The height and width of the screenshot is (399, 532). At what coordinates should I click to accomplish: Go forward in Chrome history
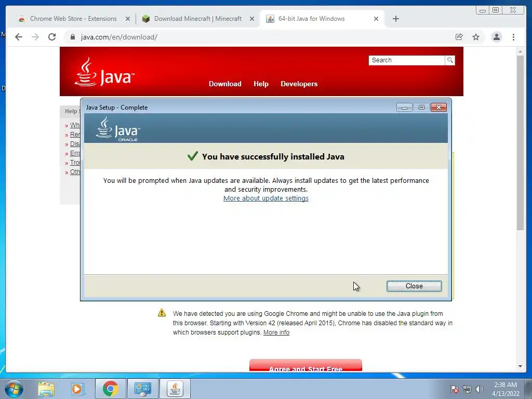point(35,37)
